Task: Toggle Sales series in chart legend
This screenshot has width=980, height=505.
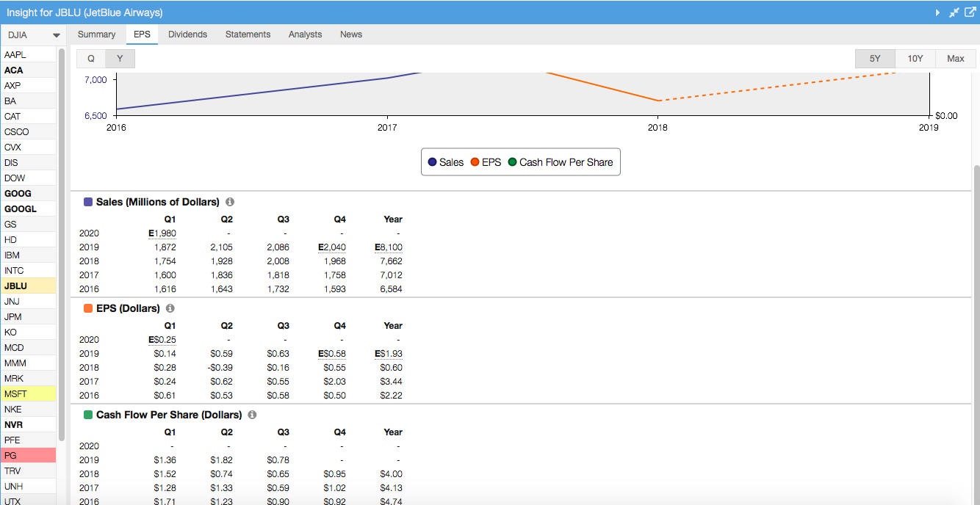Action: click(446, 162)
